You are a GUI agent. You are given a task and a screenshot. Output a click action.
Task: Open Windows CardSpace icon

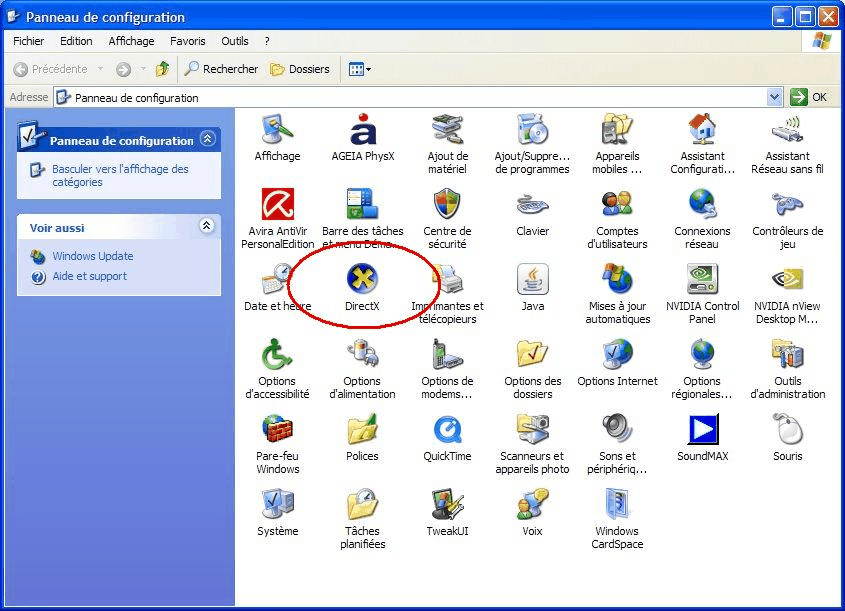(617, 504)
